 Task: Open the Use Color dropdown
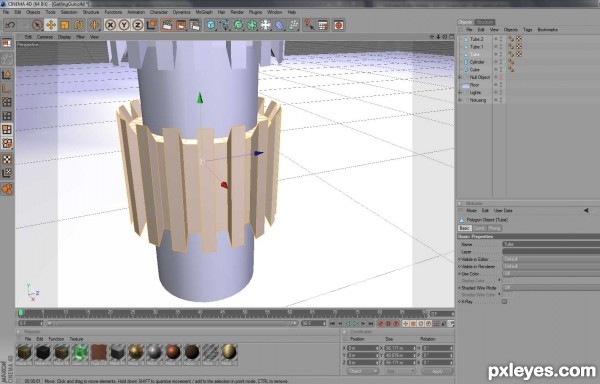point(551,273)
